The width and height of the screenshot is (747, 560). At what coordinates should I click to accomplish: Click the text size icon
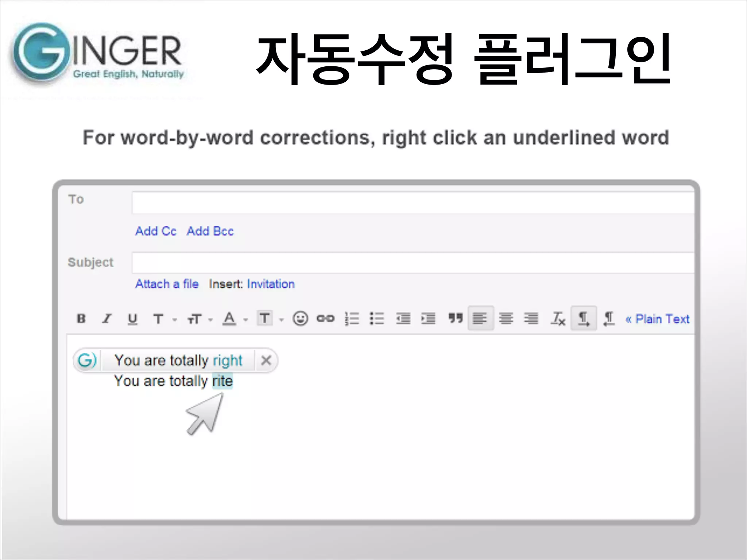tap(194, 319)
